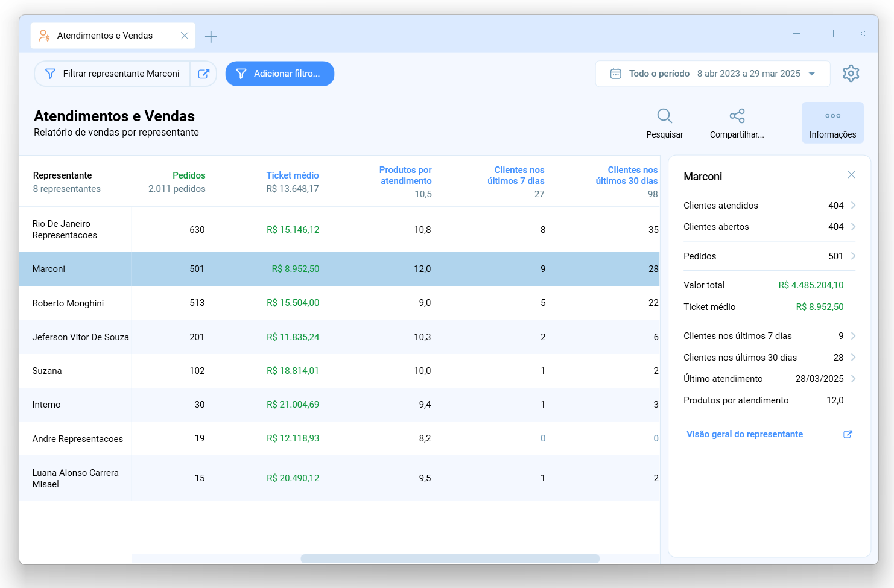Click ticket value R$ 18.814,01

click(x=293, y=371)
